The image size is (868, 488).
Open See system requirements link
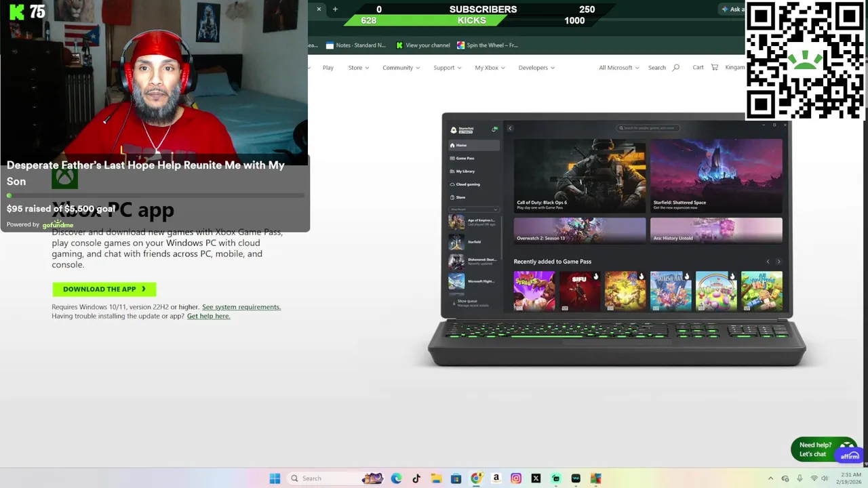click(x=241, y=307)
